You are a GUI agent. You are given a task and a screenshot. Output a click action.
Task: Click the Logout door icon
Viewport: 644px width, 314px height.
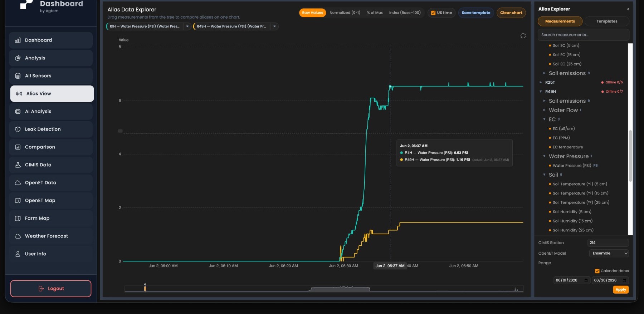(x=41, y=289)
